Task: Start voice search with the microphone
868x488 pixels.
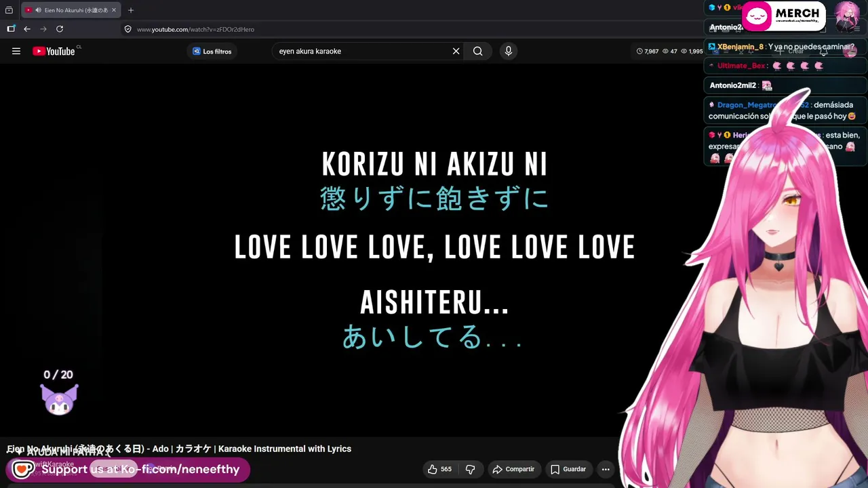Action: point(509,51)
